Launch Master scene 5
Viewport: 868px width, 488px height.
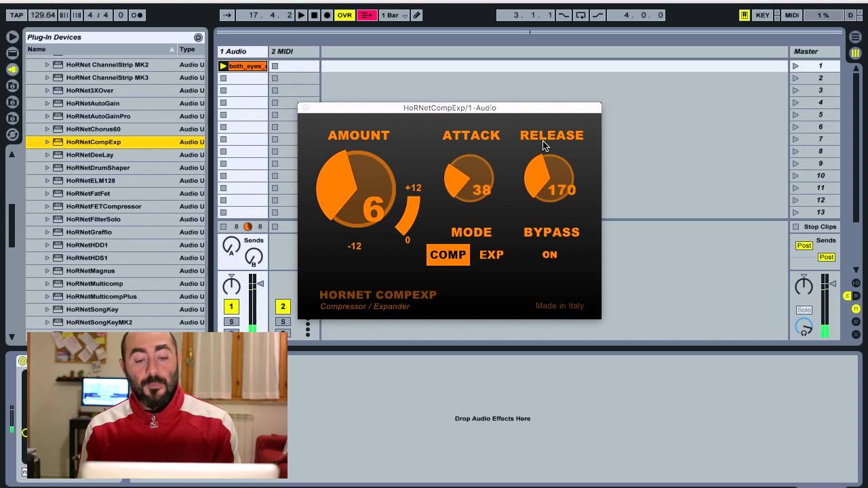click(x=795, y=115)
